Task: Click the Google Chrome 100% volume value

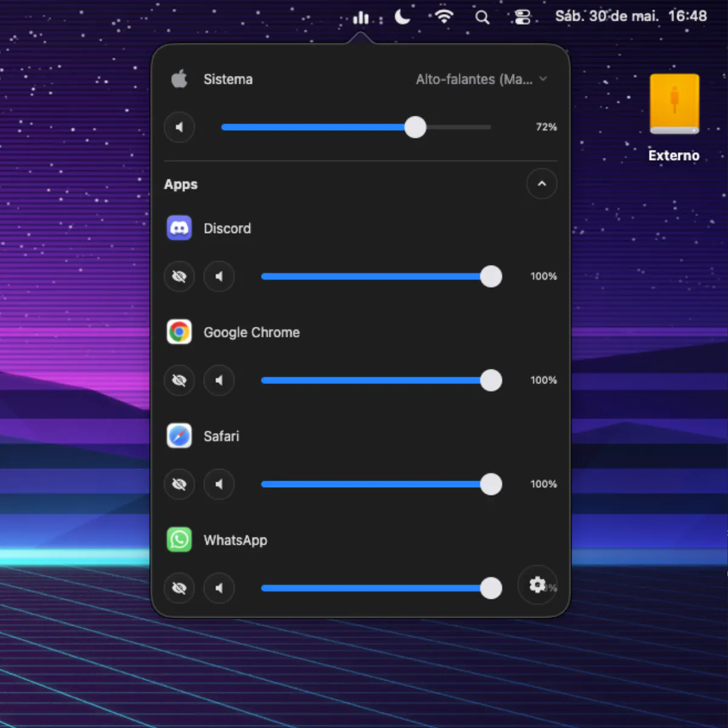Action: 544,380
